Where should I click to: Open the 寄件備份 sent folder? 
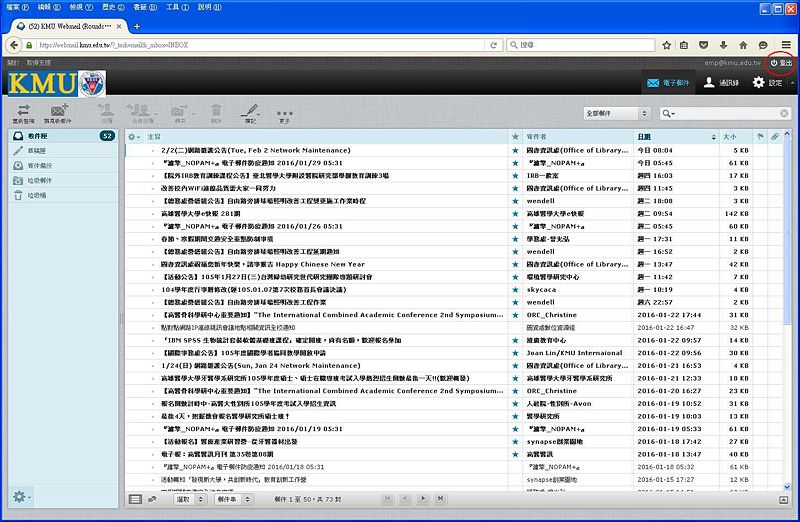click(x=63, y=165)
